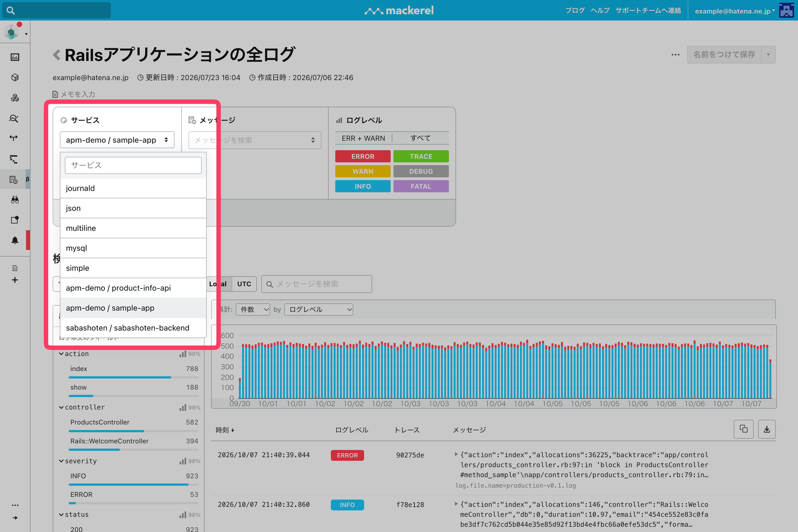The width and height of the screenshot is (798, 532).
Task: Toggle the TRACE log level filter
Action: pyautogui.click(x=421, y=156)
